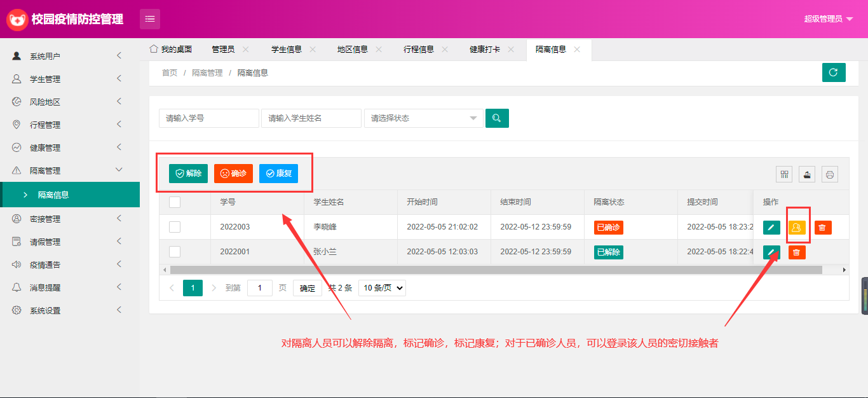Click the 解除 isolation button
Screen dimensions: 868x398
pyautogui.click(x=188, y=173)
